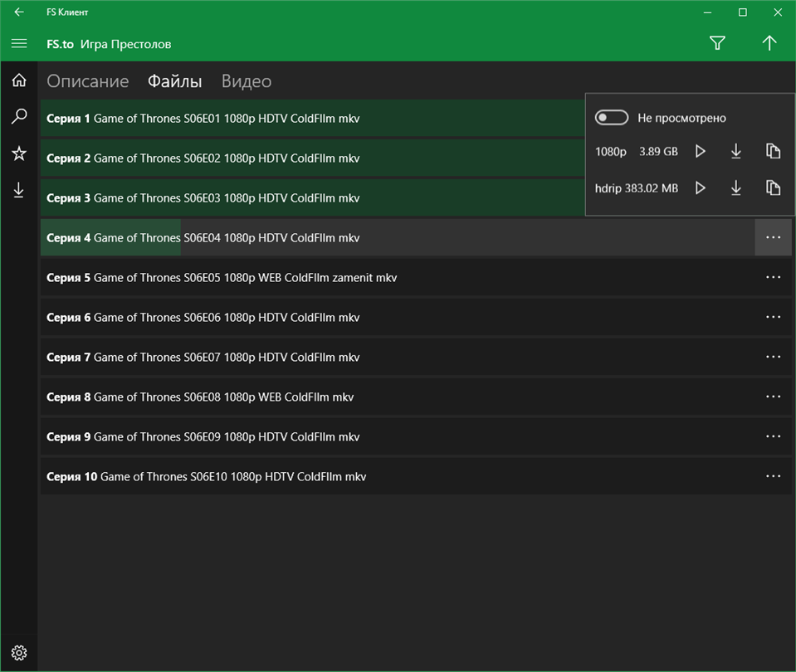Go to Home in the sidebar
Viewport: 796px width, 672px height.
point(19,80)
